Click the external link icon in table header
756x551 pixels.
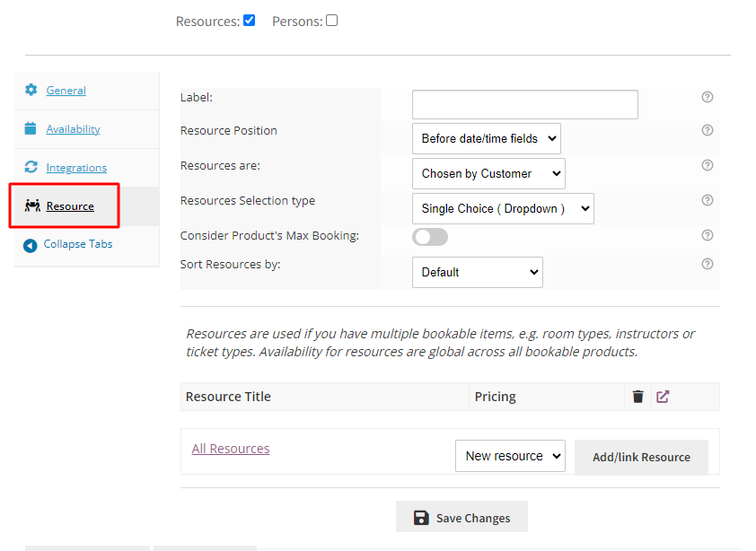coord(663,397)
